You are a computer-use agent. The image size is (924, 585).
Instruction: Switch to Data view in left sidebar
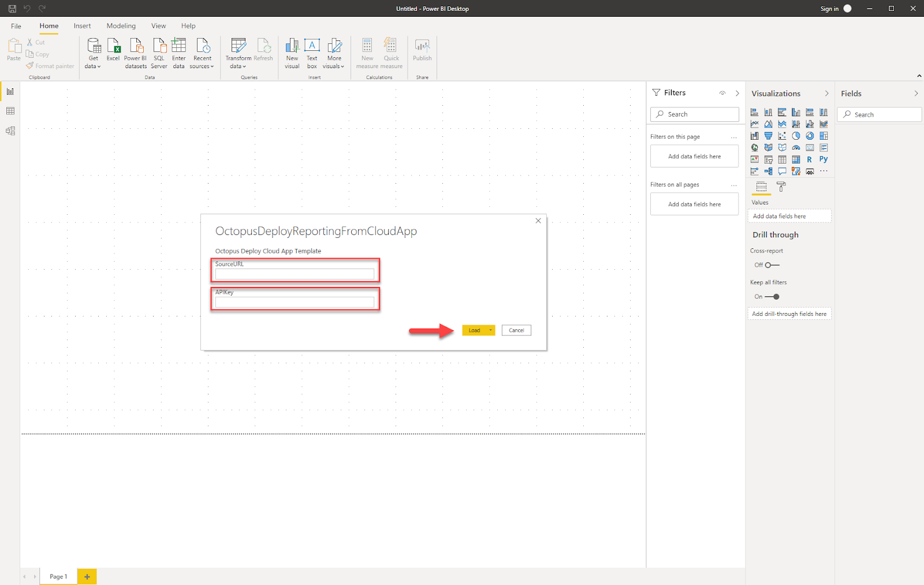coord(10,111)
